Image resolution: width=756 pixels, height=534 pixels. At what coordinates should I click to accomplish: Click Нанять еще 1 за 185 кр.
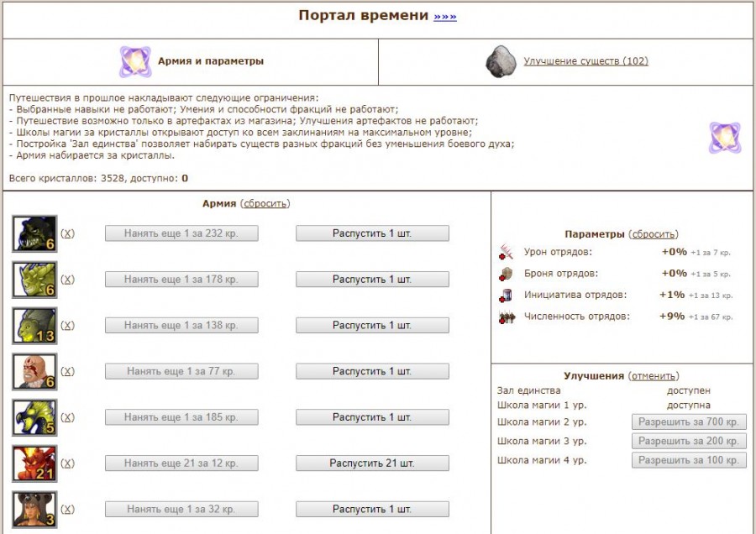[181, 417]
